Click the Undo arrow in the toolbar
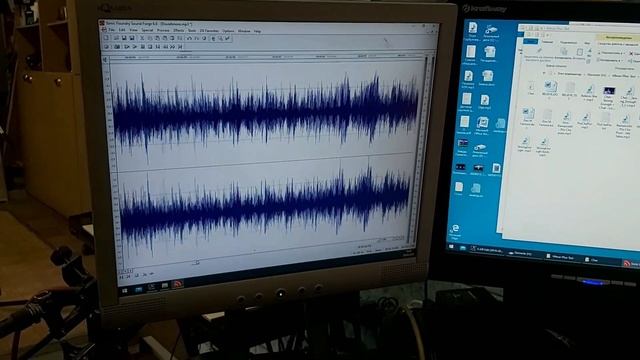Viewport: 640px width, 360px height. [x=189, y=38]
